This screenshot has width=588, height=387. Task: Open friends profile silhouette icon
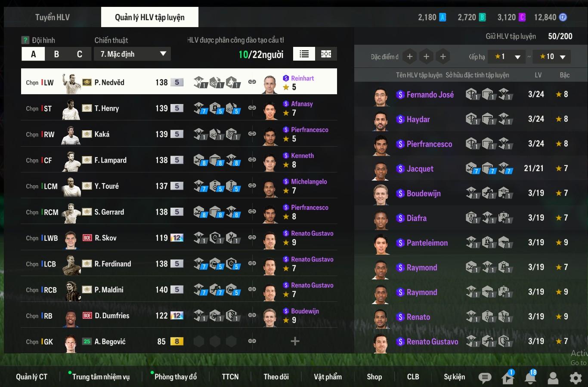[553, 378]
